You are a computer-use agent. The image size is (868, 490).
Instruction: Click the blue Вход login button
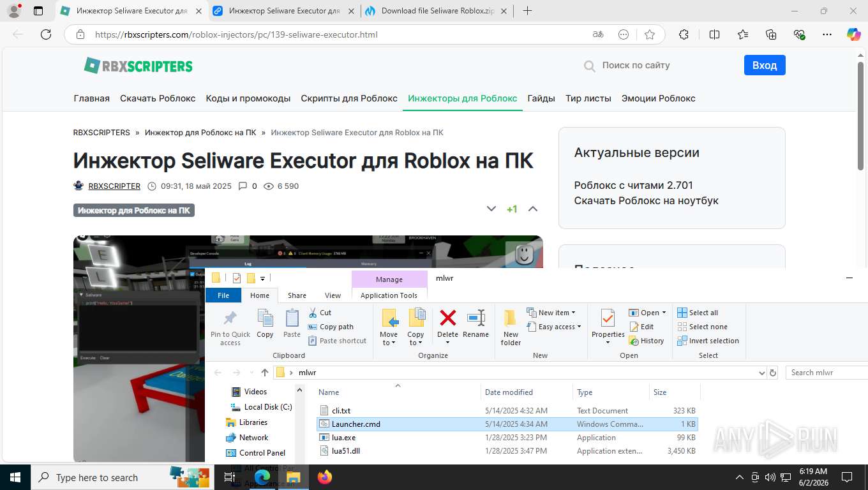765,65
